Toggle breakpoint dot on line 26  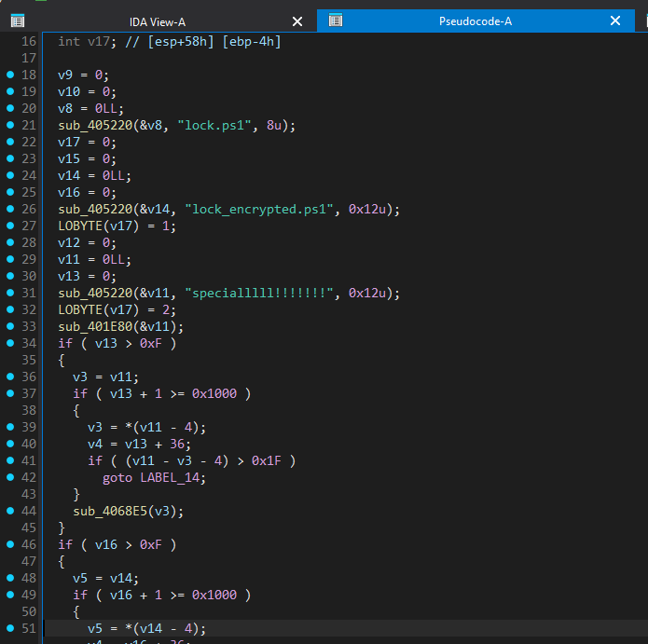10,209
